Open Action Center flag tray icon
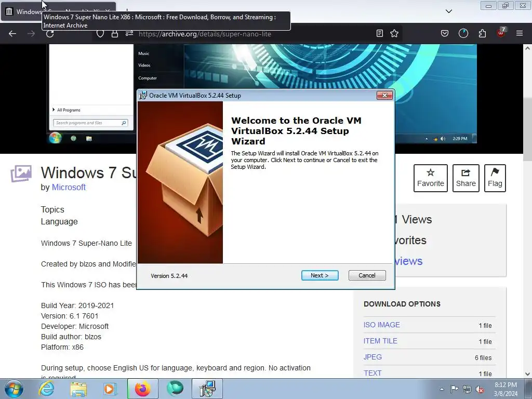Image resolution: width=532 pixels, height=399 pixels. coord(454,389)
